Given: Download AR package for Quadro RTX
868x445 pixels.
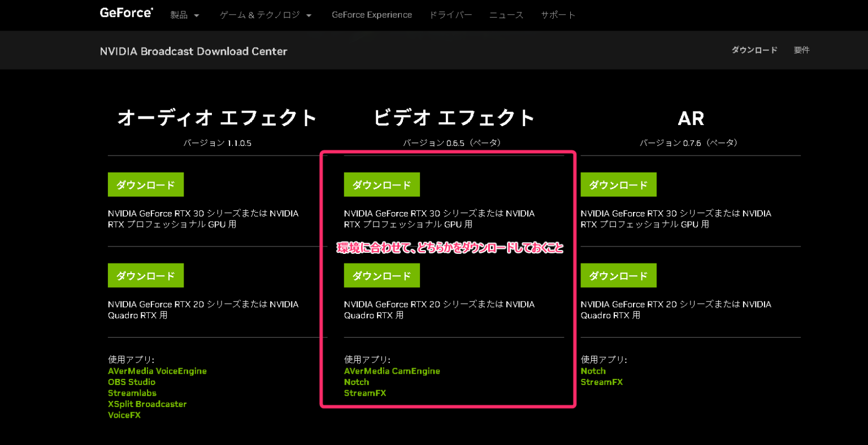Looking at the screenshot, I should click(618, 275).
